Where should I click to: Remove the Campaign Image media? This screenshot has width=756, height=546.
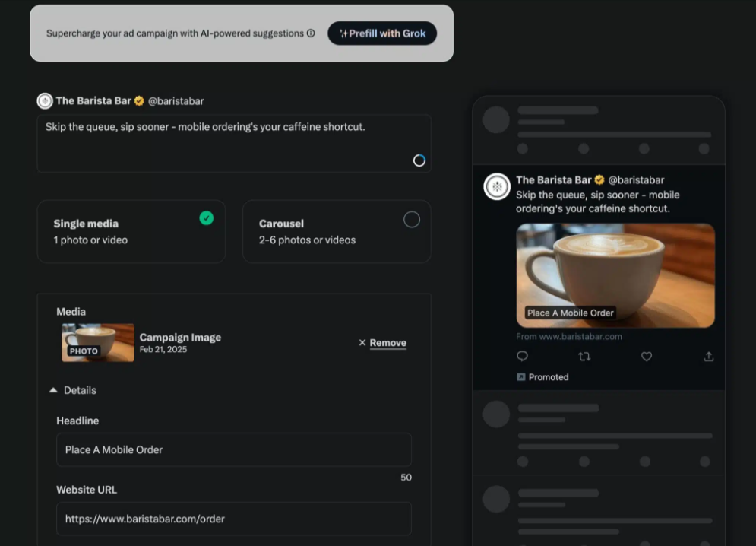tap(382, 343)
